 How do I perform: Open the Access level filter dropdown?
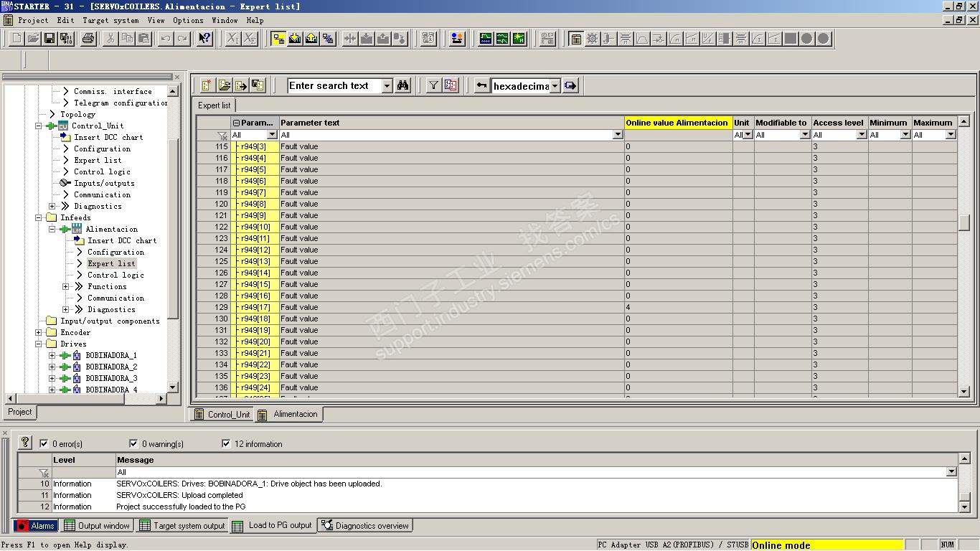point(862,135)
